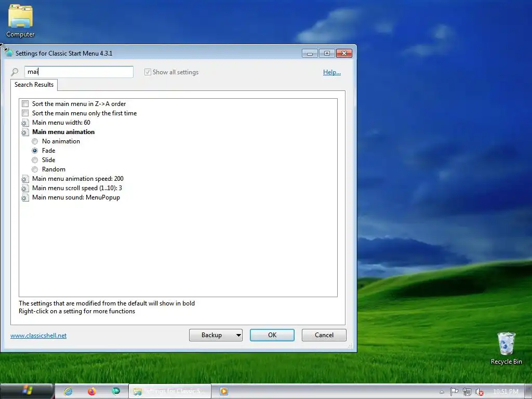Viewport: 532px width, 399px height.
Task: Maximize the Classic Start Menu settings window
Action: tap(327, 54)
